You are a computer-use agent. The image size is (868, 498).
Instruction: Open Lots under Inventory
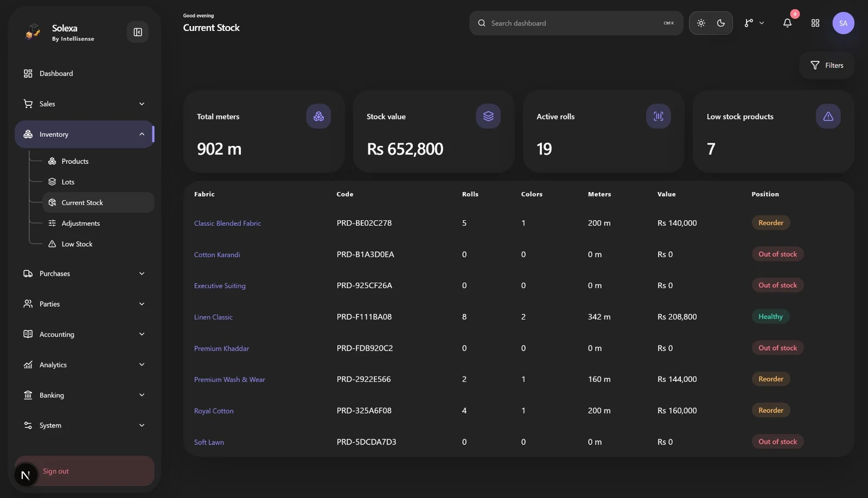[x=98, y=182]
